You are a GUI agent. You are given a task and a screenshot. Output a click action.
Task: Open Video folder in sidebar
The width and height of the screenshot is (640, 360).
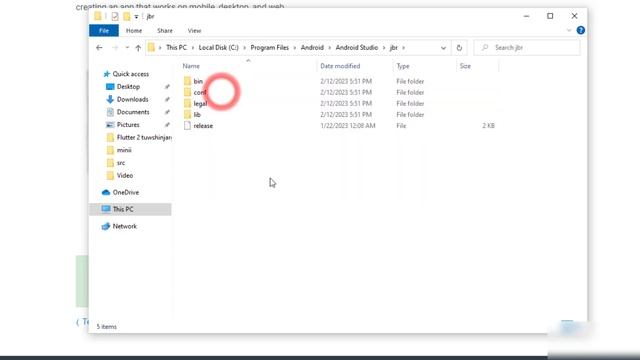(124, 175)
